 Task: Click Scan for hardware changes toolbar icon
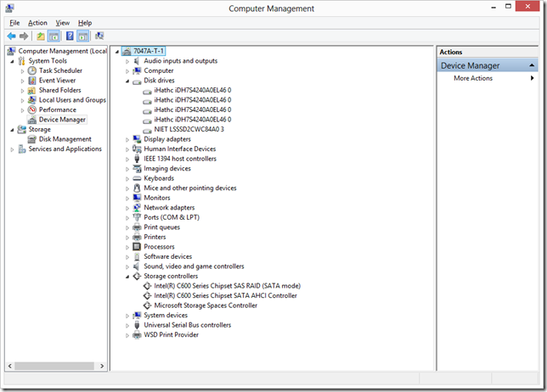(99, 36)
